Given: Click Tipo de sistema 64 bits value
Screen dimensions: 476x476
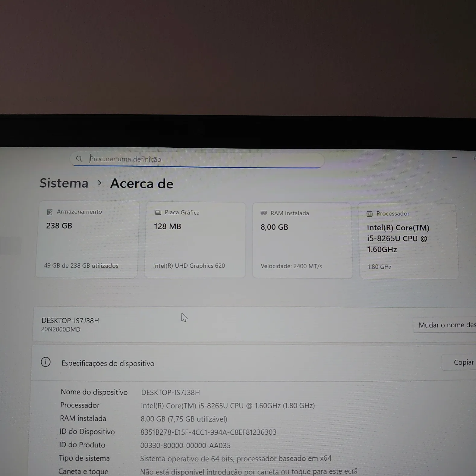Looking at the screenshot, I should point(236,459).
